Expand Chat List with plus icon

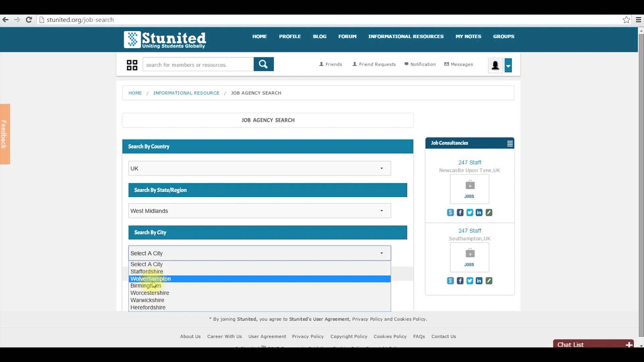tap(629, 345)
